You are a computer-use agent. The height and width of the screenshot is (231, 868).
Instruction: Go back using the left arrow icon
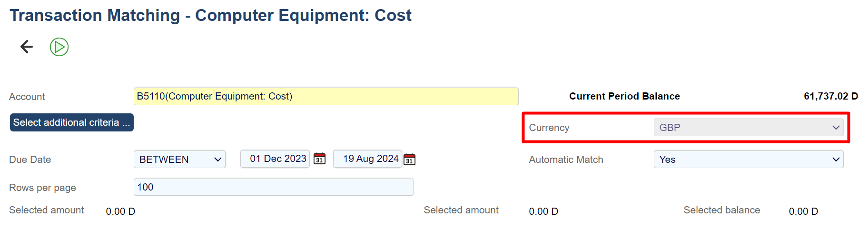coord(27,47)
